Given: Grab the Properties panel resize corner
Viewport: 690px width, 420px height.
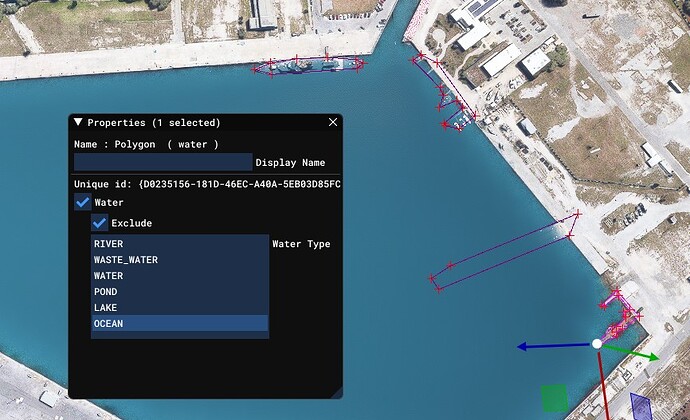Looking at the screenshot, I should point(337,393).
